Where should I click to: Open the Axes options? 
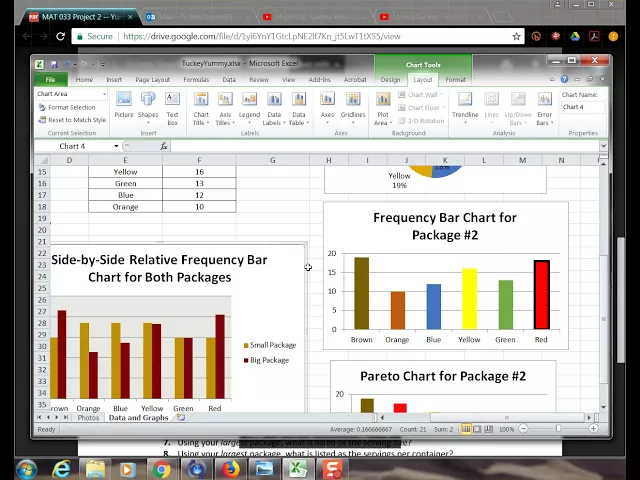(327, 107)
